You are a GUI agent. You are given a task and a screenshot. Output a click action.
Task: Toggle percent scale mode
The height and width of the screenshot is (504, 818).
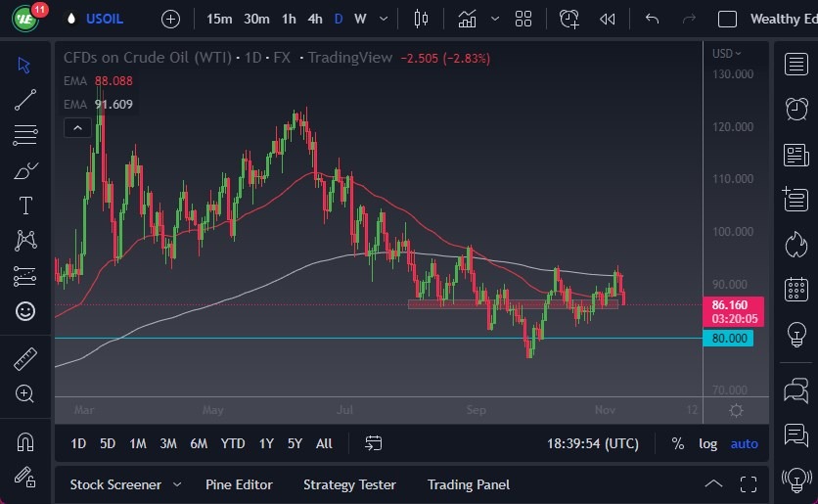point(677,443)
